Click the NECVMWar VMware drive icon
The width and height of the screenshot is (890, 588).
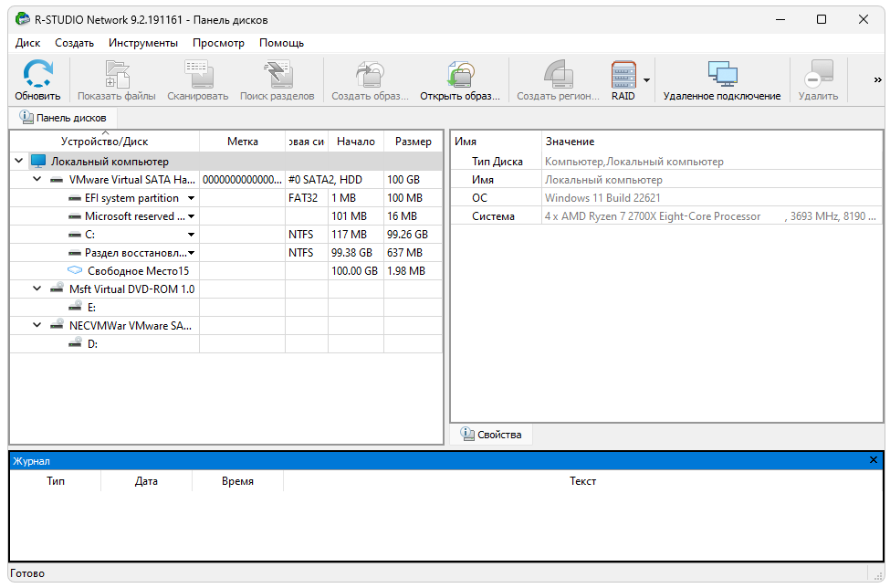[57, 325]
